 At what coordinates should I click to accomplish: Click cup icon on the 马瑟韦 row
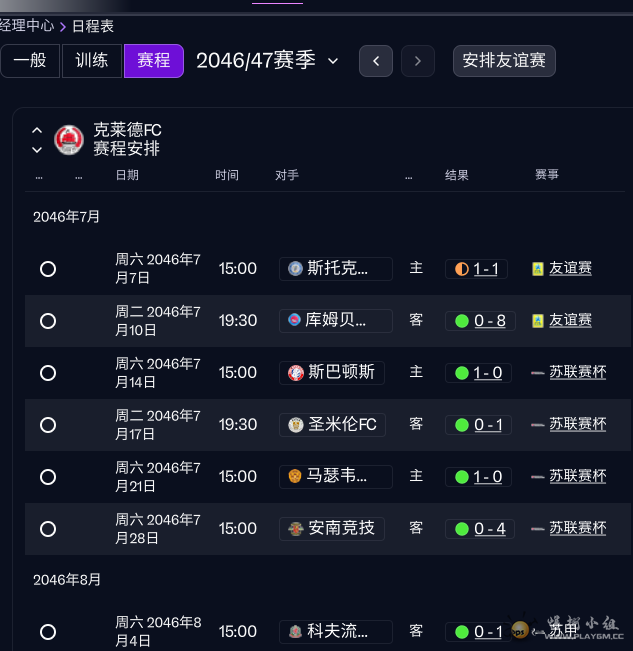pos(538,477)
